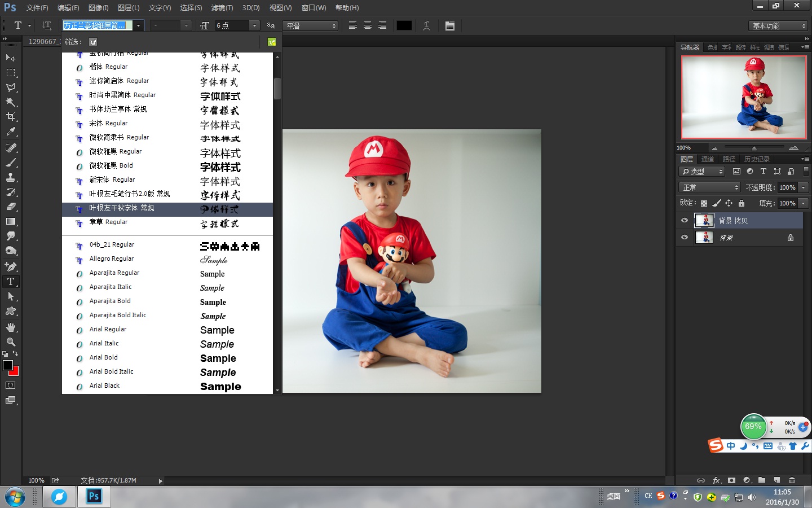
Task: Click the add layer style fx icon
Action: (x=716, y=480)
